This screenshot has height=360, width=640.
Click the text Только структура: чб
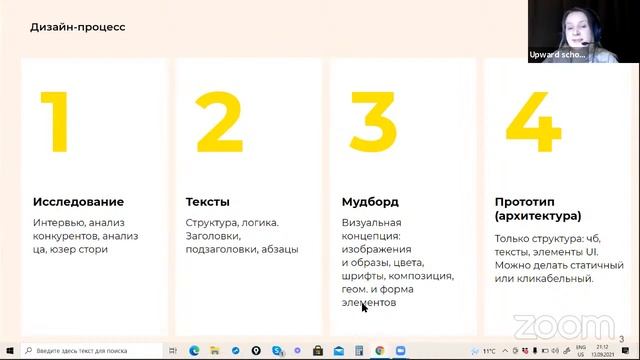click(548, 238)
